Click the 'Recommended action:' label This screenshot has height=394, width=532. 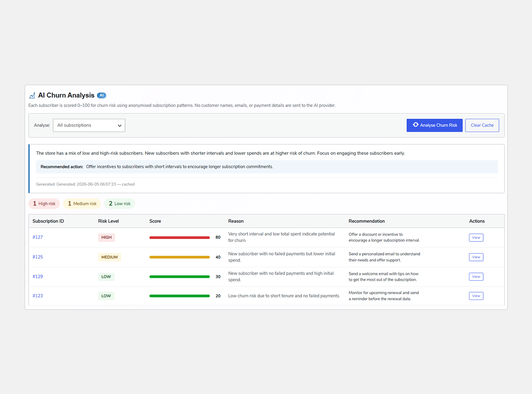62,167
